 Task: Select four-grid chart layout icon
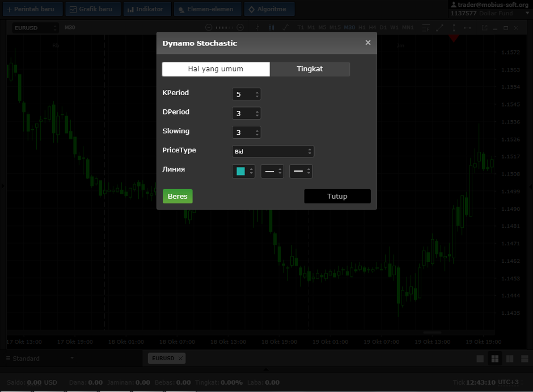495,359
